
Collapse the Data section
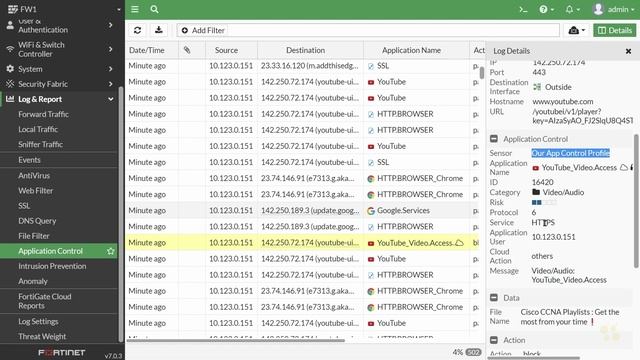[493, 298]
